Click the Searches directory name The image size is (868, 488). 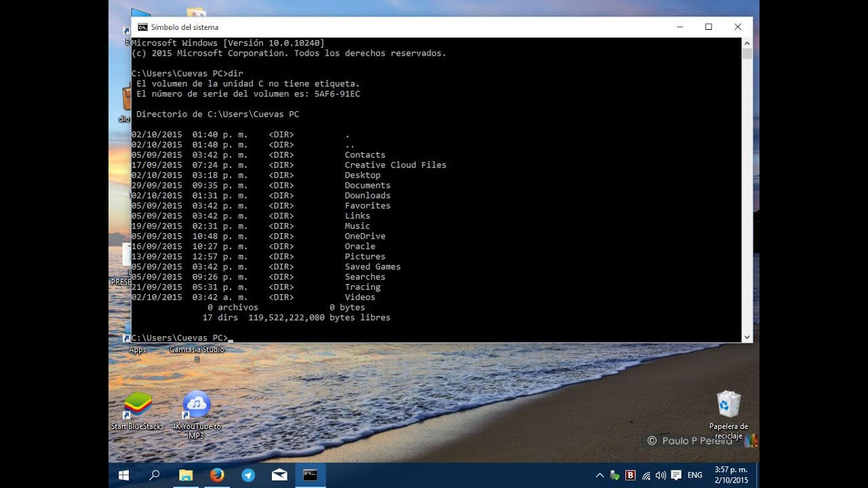365,277
